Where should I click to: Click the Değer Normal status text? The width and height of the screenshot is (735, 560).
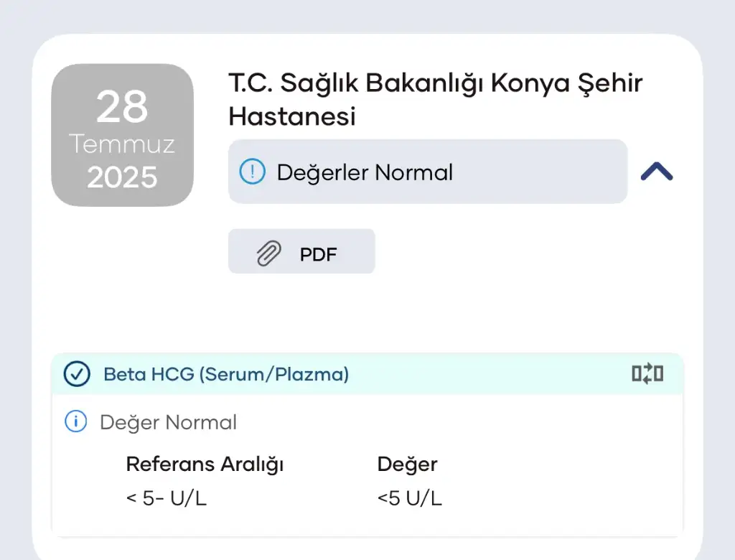[x=168, y=422]
